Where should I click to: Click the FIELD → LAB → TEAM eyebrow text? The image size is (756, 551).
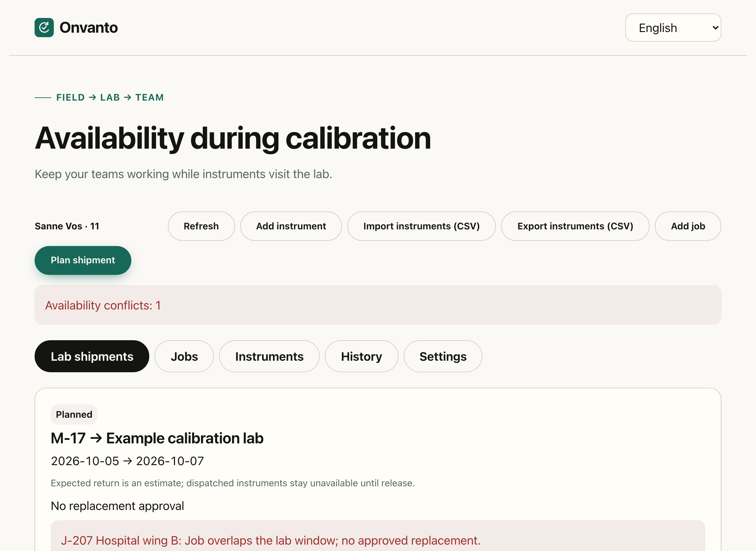click(110, 97)
